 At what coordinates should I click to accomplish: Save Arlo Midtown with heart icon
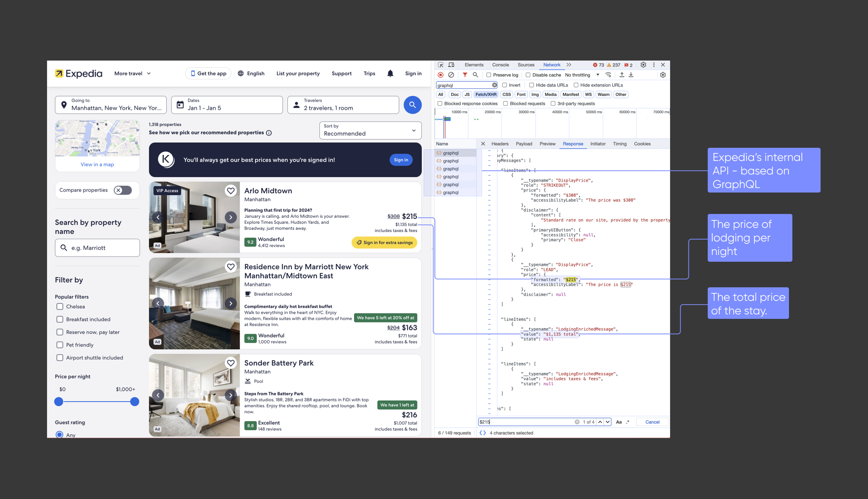pyautogui.click(x=231, y=191)
